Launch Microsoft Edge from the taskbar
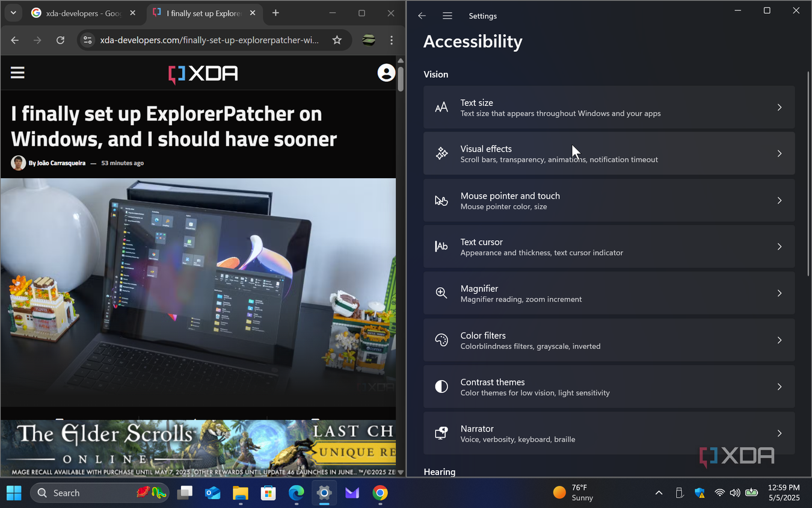The image size is (812, 508). pyautogui.click(x=296, y=493)
